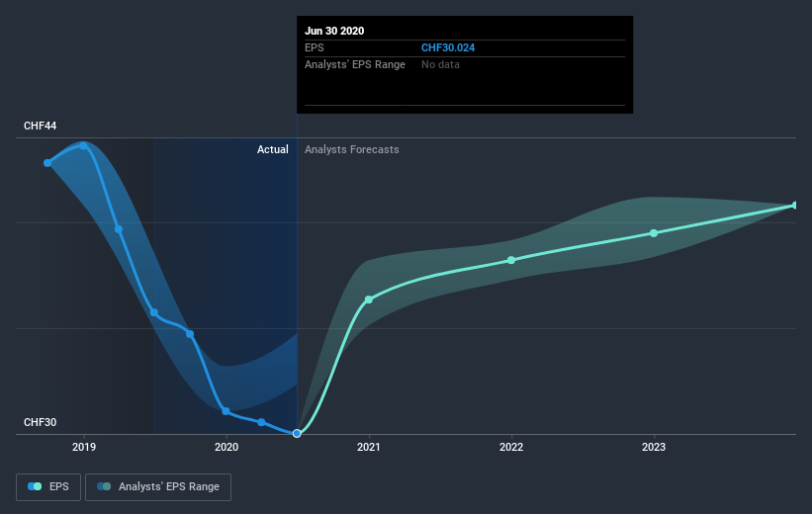Click the EPS peak data point at 2019
This screenshot has height=514, width=812.
point(84,144)
